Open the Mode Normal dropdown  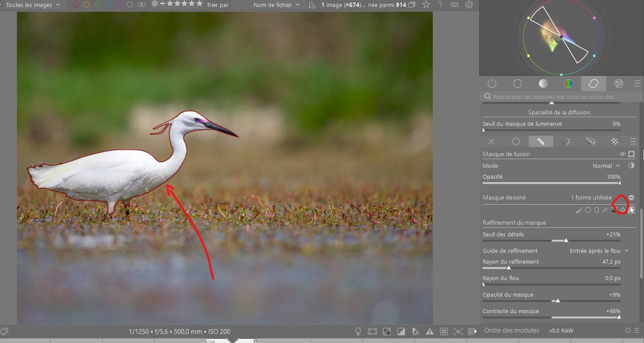606,166
